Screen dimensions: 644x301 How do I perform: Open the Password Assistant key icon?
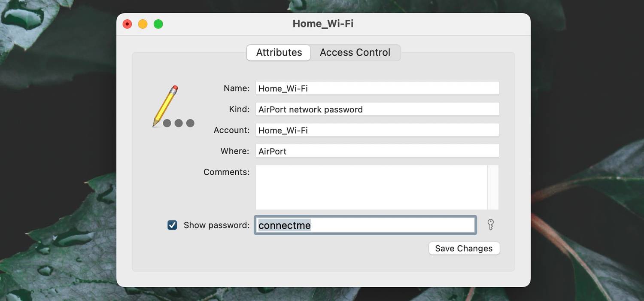coord(491,225)
